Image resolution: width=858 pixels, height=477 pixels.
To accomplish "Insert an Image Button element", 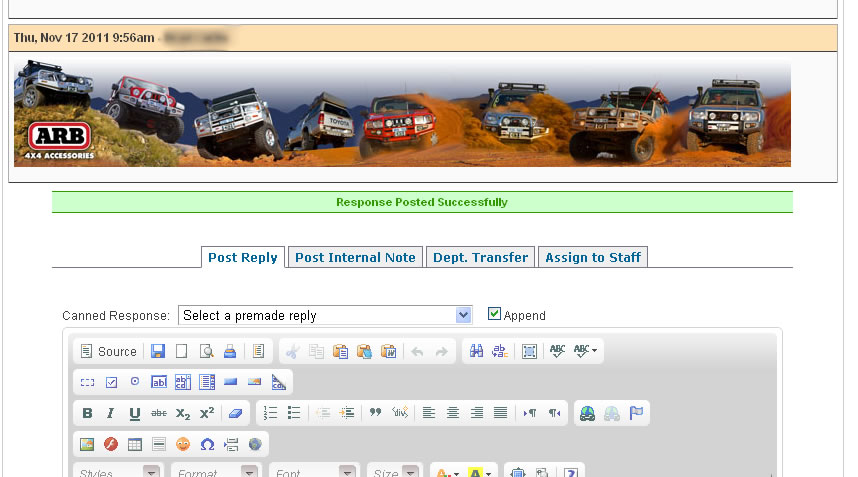I will 254,382.
